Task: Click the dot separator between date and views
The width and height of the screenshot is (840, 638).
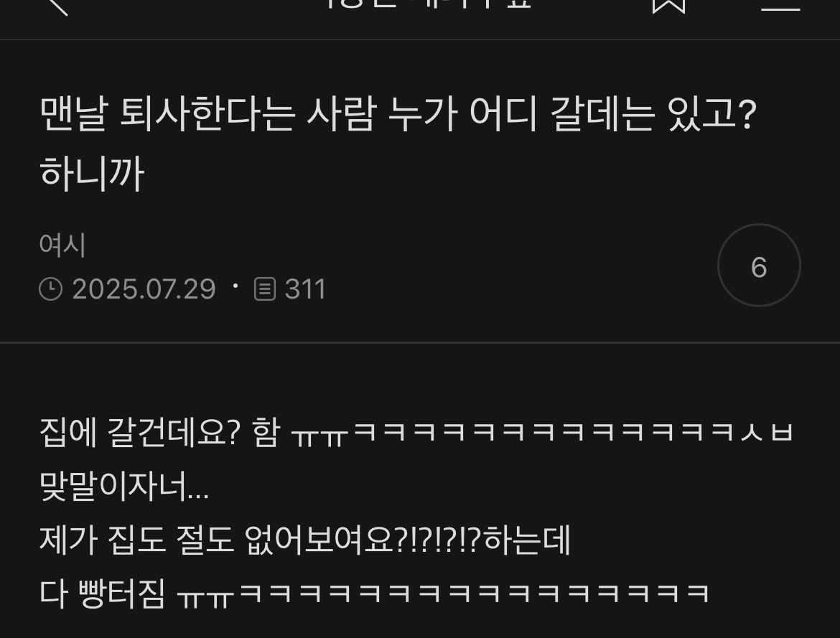Action: (235, 286)
